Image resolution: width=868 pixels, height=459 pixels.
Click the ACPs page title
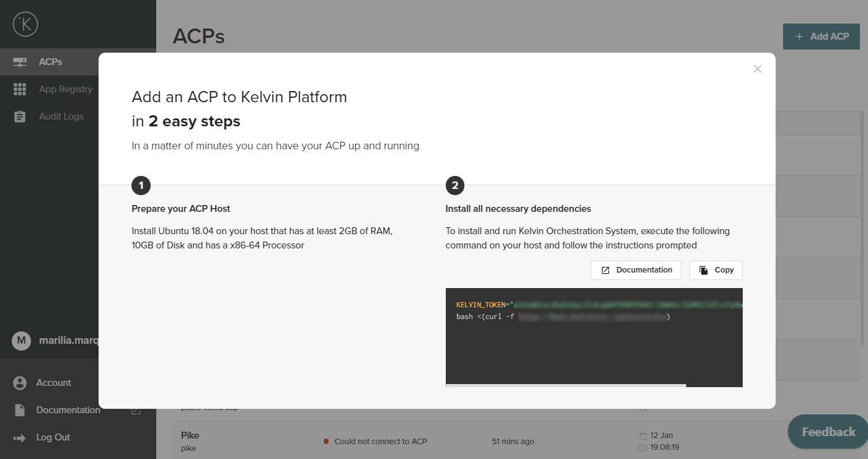[199, 37]
